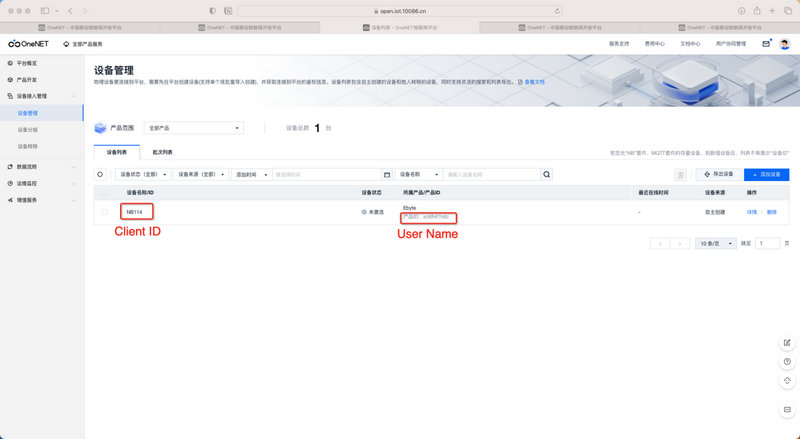Open the 添加时间 dropdown
The width and height of the screenshot is (800, 439).
click(x=252, y=175)
